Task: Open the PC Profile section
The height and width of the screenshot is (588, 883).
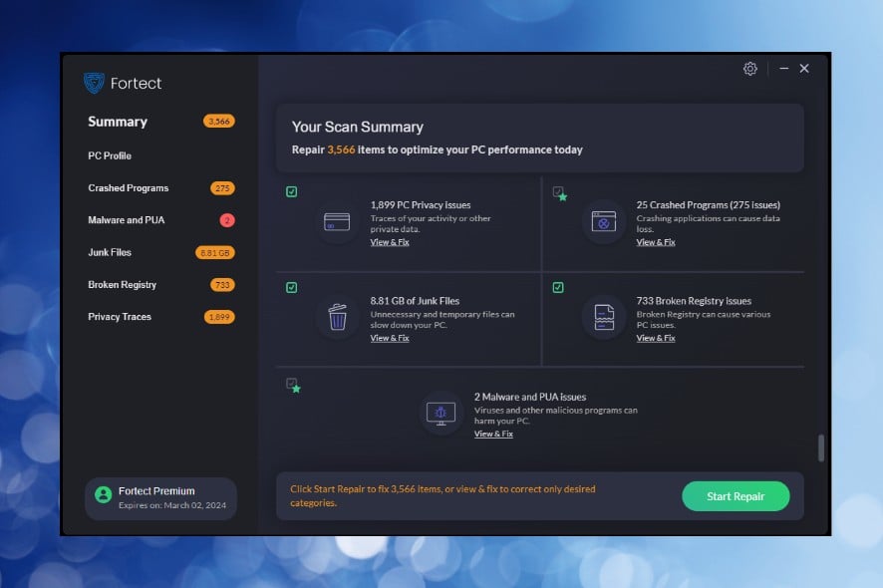Action: (x=110, y=156)
